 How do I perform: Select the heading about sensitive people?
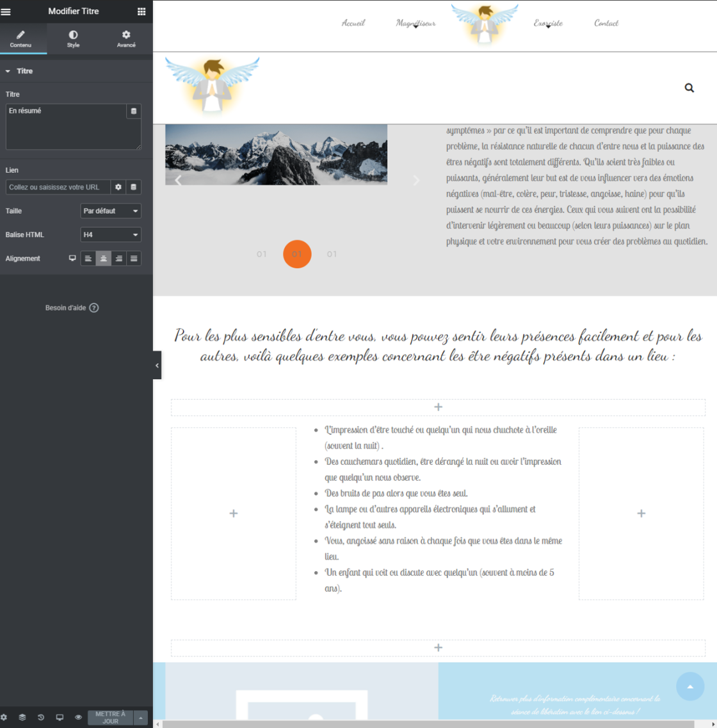pos(438,346)
